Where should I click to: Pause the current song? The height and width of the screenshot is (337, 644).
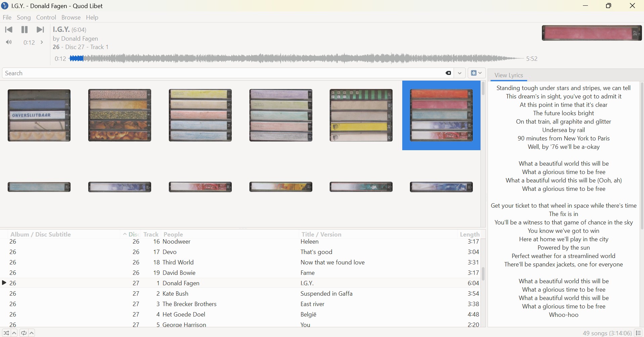(x=25, y=30)
